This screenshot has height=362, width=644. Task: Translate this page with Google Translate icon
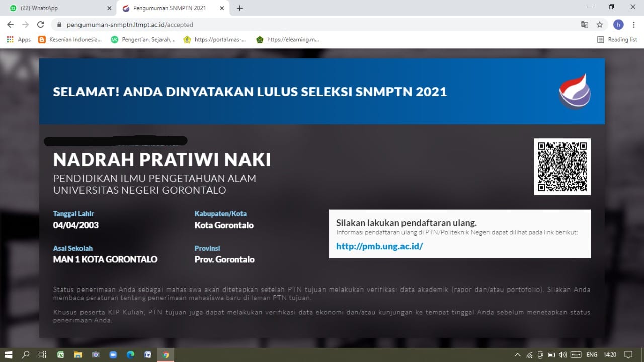584,24
